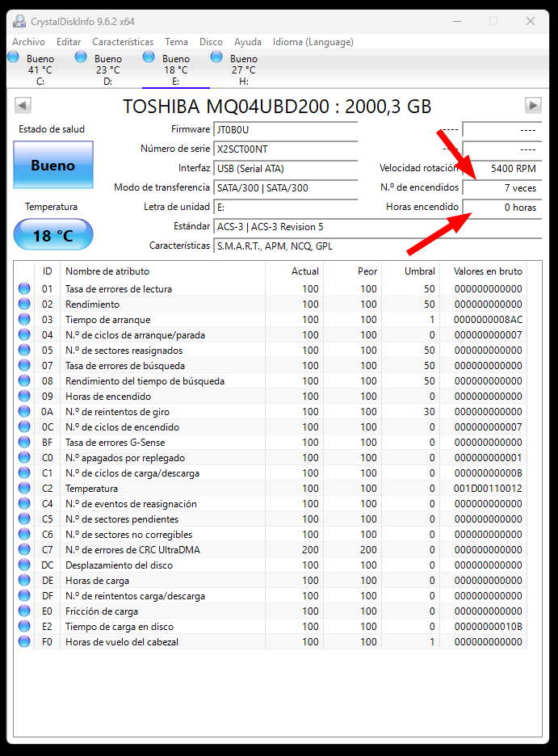The image size is (558, 756).
Task: Click status orb for Tiempo de carga en disco
Action: pos(24,626)
